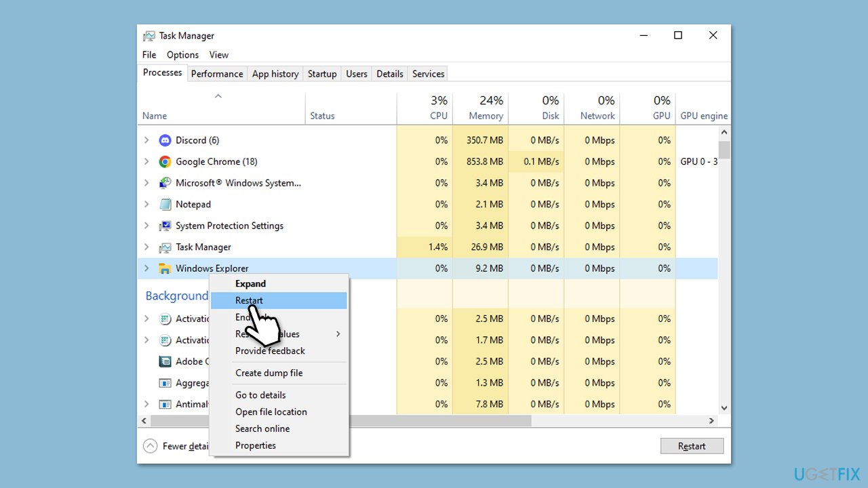The height and width of the screenshot is (488, 868).
Task: Click the second Activation process icon
Action: coord(165,340)
